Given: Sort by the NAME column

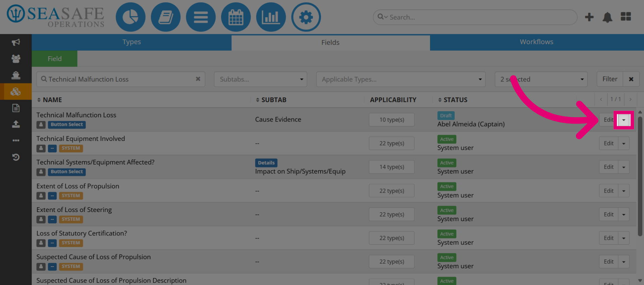Looking at the screenshot, I should pyautogui.click(x=49, y=100).
